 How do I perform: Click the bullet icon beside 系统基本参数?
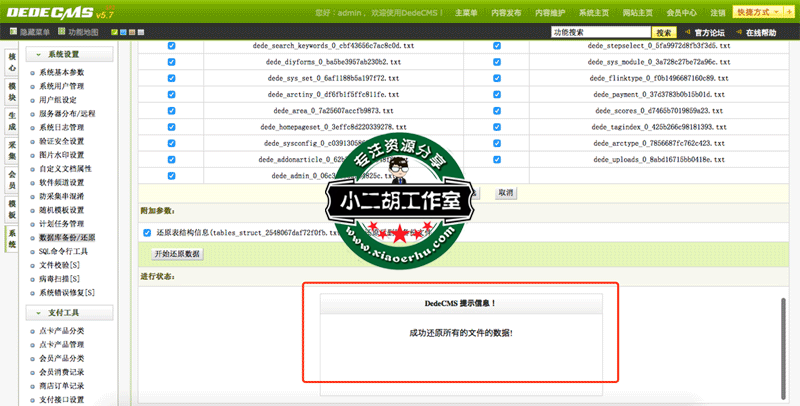point(33,73)
